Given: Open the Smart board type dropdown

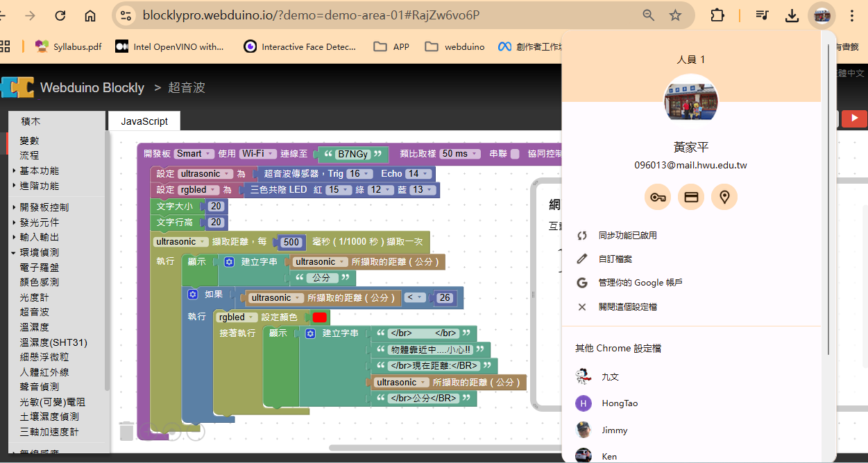Looking at the screenshot, I should tap(193, 154).
